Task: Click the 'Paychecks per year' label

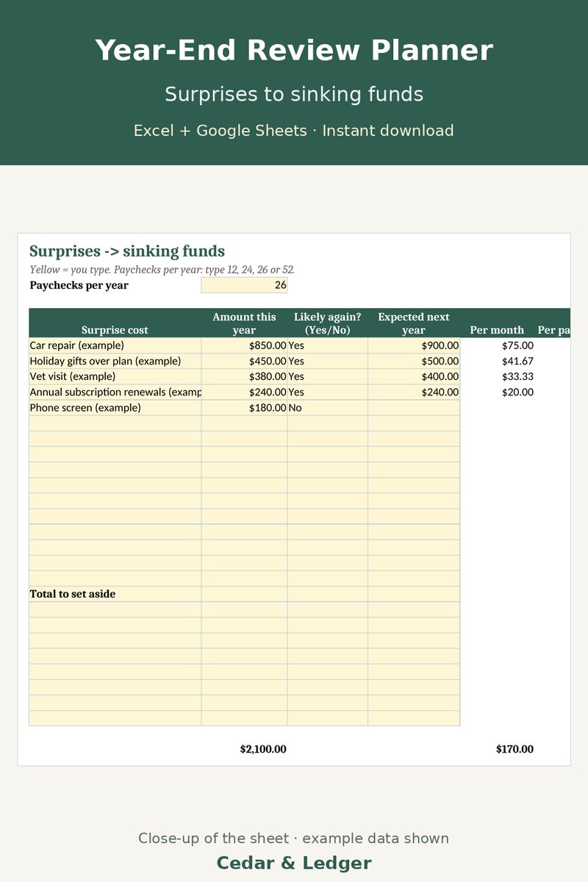Action: click(79, 285)
